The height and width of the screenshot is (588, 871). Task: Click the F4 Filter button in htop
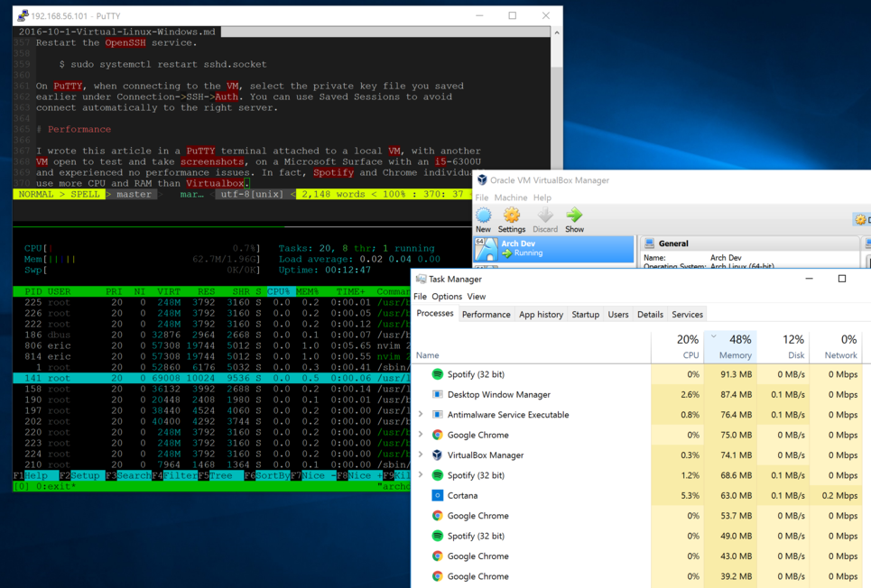coord(174,475)
